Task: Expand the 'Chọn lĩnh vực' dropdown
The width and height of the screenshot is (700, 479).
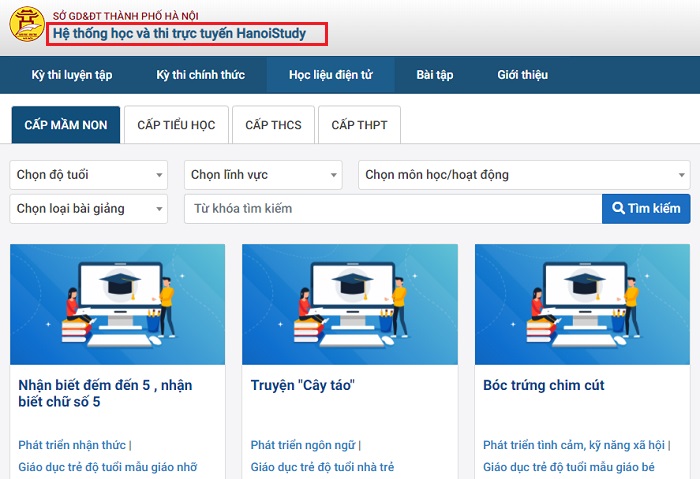Action: tap(263, 175)
